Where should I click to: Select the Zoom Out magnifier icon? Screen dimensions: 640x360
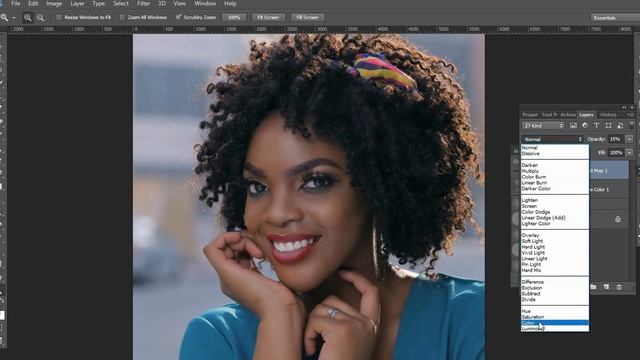point(40,18)
